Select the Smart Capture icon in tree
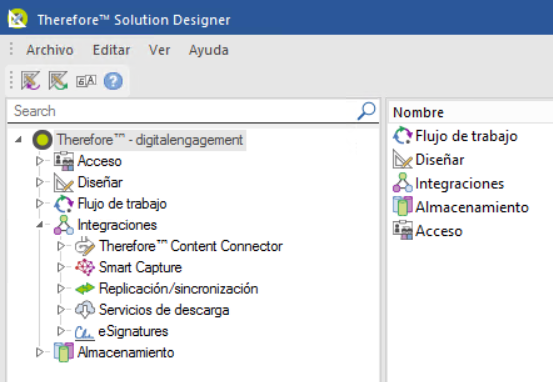Screen dimensions: 553x382 (85, 267)
